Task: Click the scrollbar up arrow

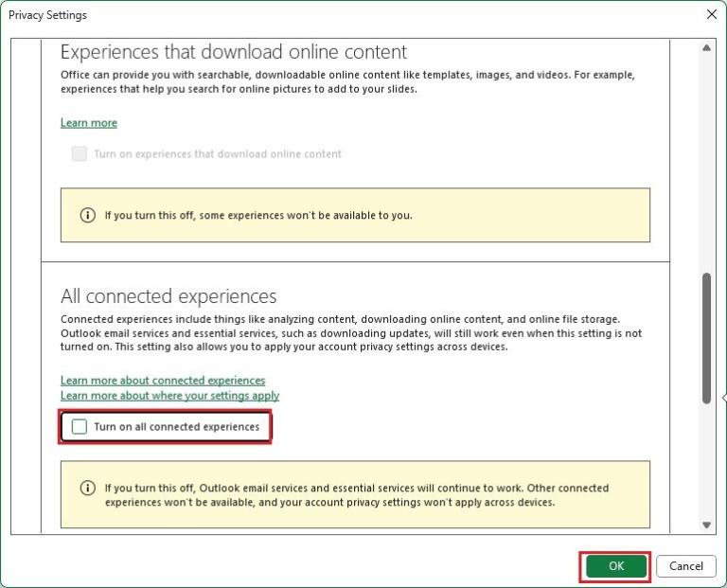Action: click(706, 48)
